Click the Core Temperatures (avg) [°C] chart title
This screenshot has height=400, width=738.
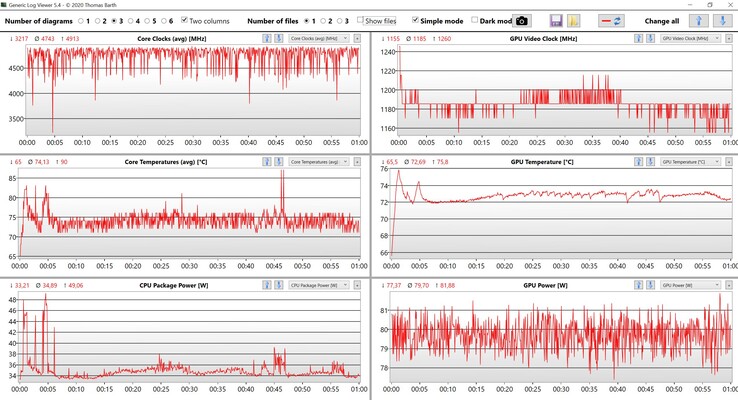point(166,162)
